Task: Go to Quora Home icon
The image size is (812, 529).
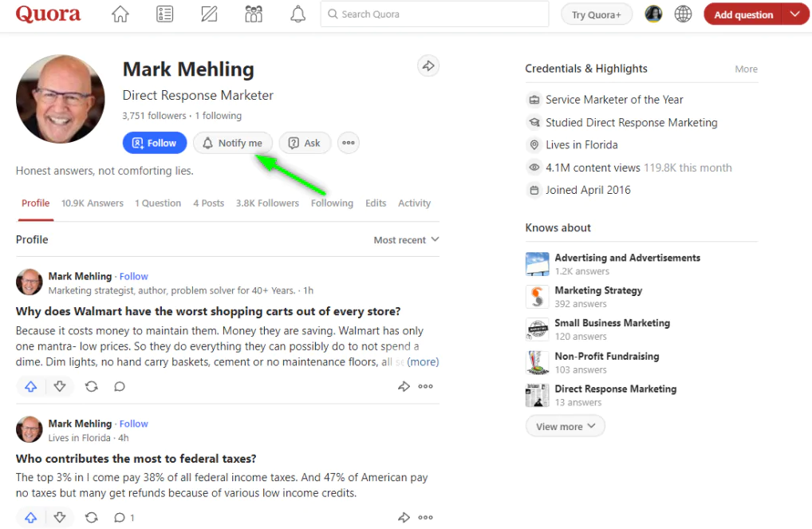Action: [x=120, y=14]
